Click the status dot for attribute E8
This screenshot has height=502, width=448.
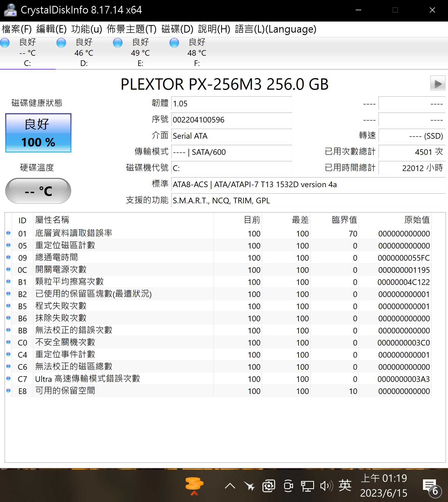click(8, 391)
